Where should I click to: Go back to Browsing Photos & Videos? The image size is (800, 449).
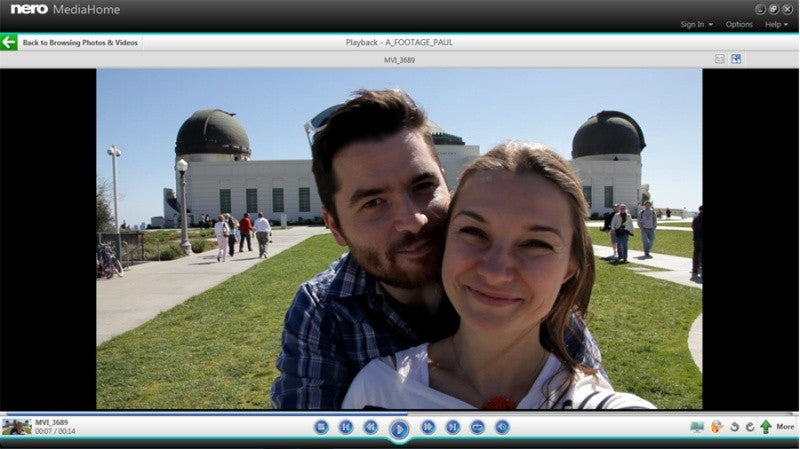coord(80,43)
